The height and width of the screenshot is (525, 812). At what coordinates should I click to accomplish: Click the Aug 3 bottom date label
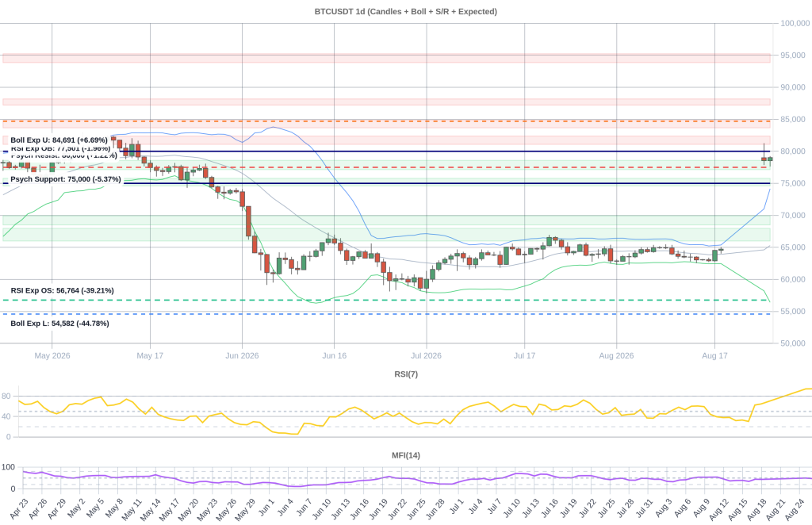[x=665, y=507]
